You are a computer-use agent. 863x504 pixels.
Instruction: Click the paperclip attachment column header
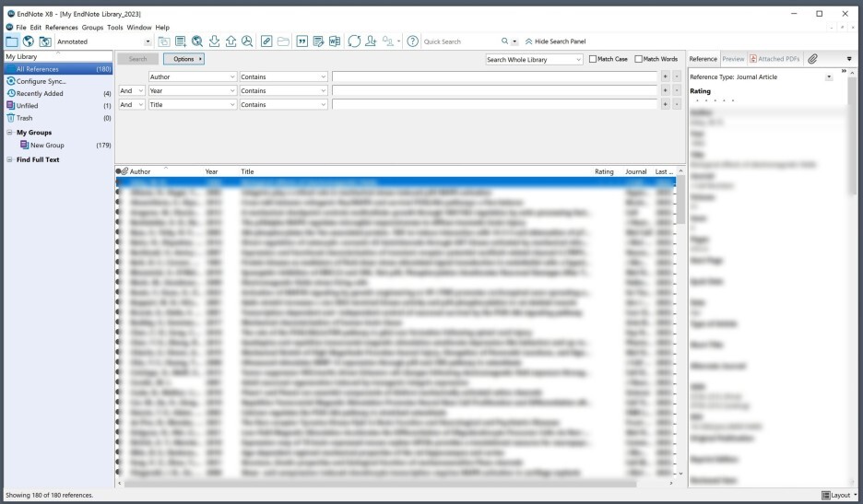[125, 171]
